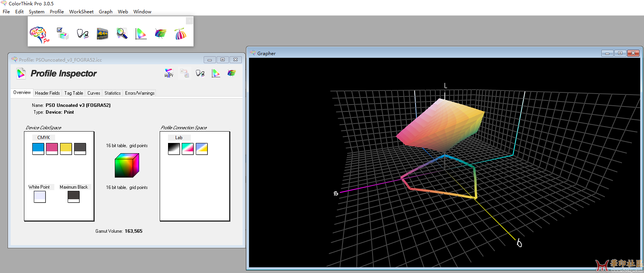Image resolution: width=644 pixels, height=273 pixels.
Task: Open the Graph menu
Action: (106, 11)
